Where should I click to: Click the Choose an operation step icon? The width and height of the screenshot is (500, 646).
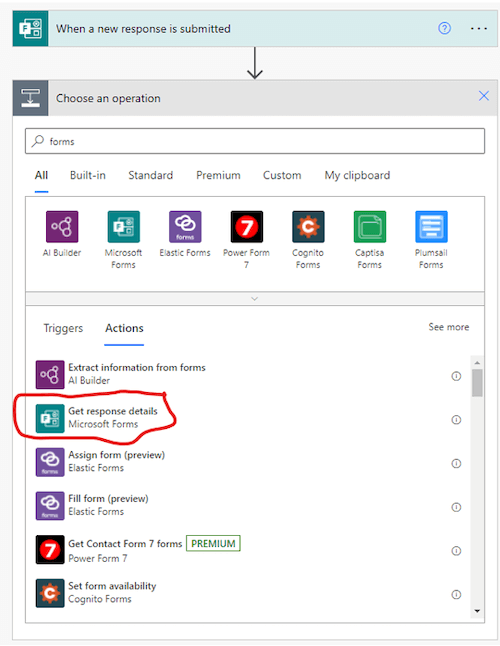click(x=30, y=98)
